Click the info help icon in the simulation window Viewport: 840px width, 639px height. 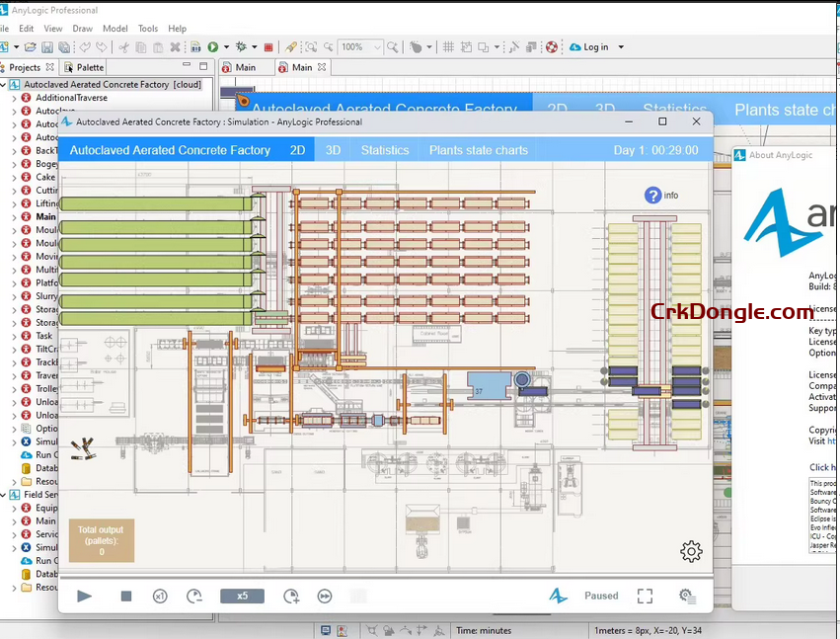pos(652,195)
